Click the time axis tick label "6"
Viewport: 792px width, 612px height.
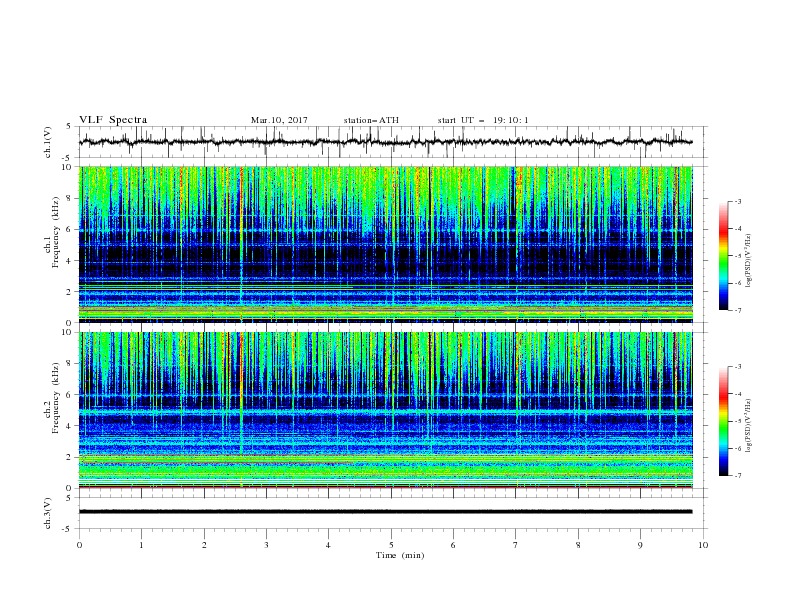pyautogui.click(x=453, y=545)
